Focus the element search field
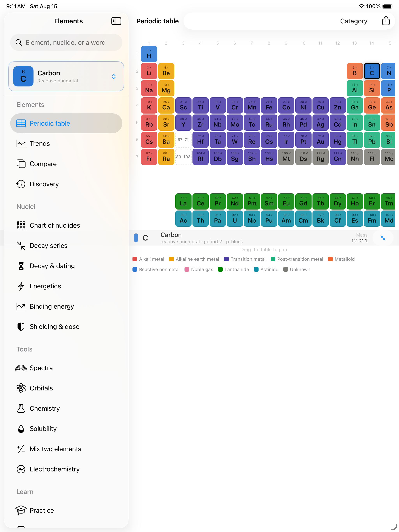399x532 pixels. click(66, 43)
